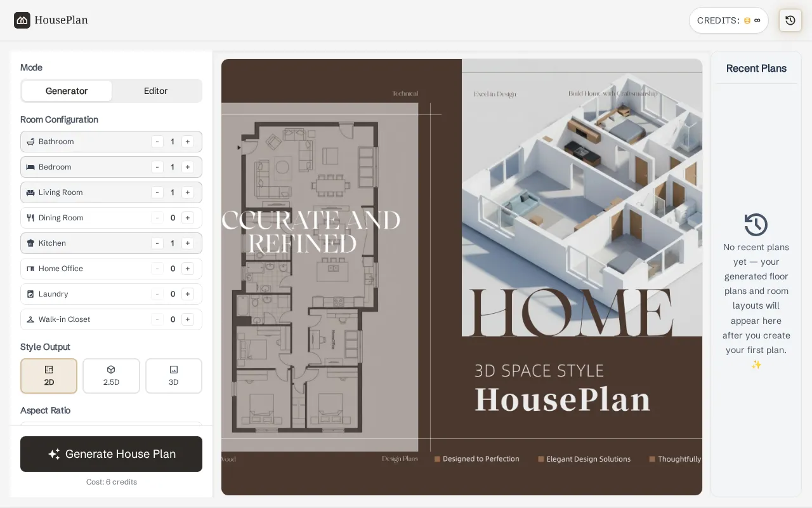The height and width of the screenshot is (508, 812).
Task: Click Generate House Plan button
Action: coord(111,454)
